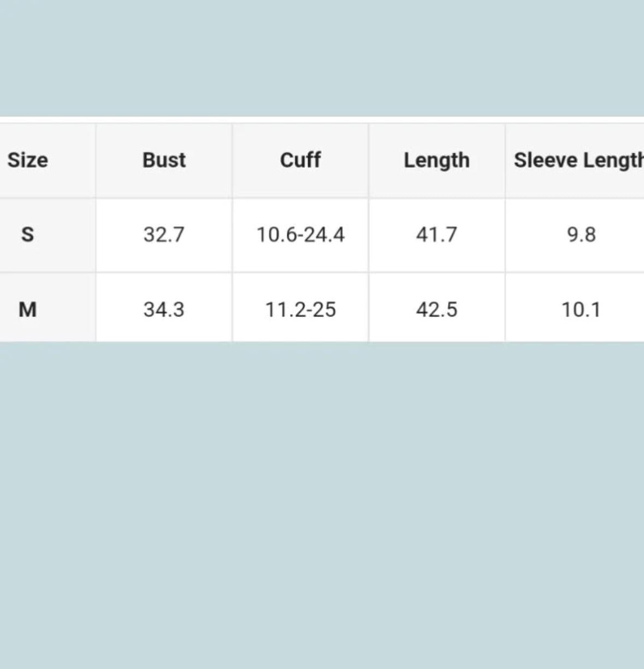Click the 41.7 length value
The width and height of the screenshot is (644, 669).
pos(436,234)
